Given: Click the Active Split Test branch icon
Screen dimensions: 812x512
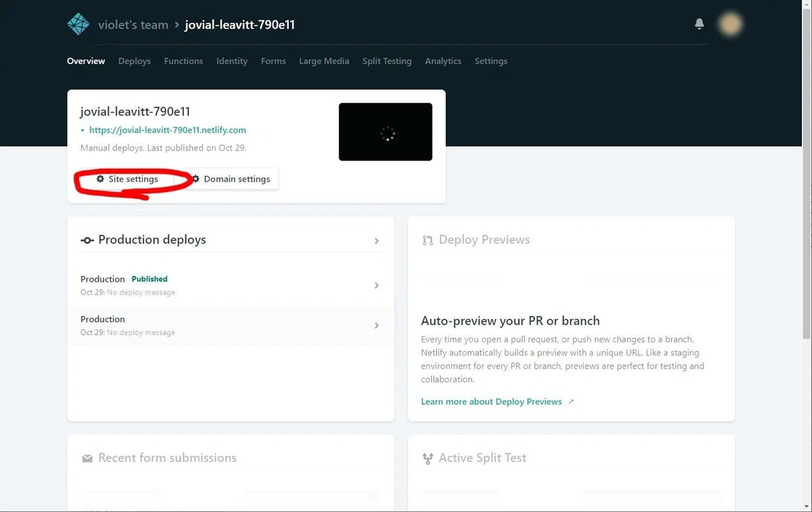Looking at the screenshot, I should pos(427,459).
